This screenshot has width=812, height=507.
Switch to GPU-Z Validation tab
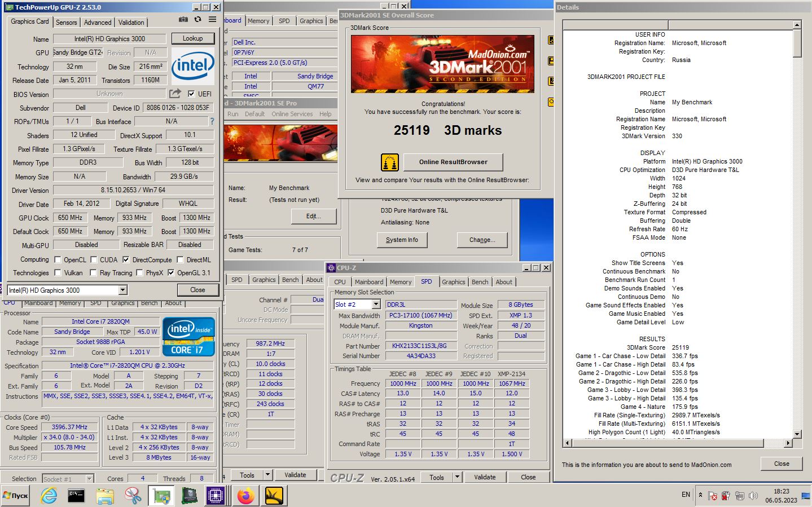(131, 22)
